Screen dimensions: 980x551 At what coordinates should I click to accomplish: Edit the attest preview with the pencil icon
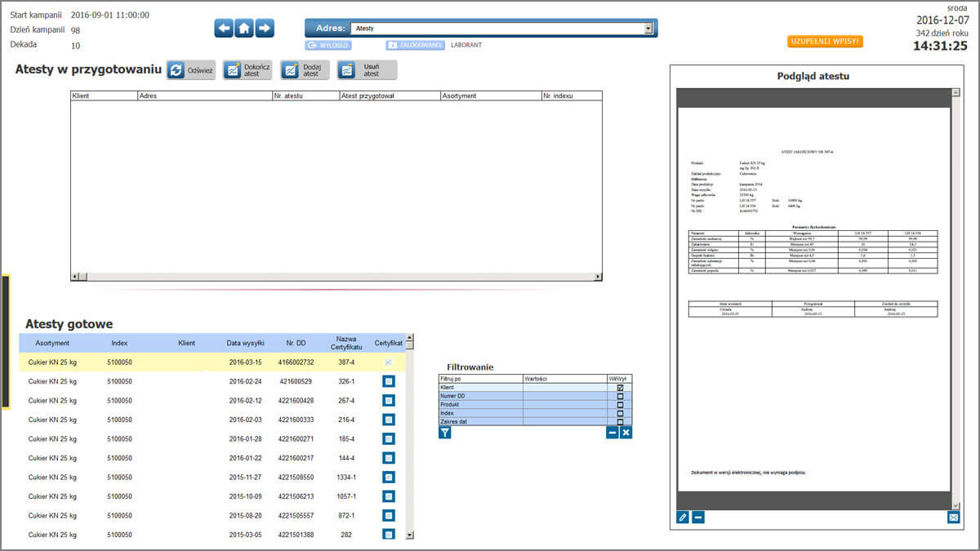[684, 517]
